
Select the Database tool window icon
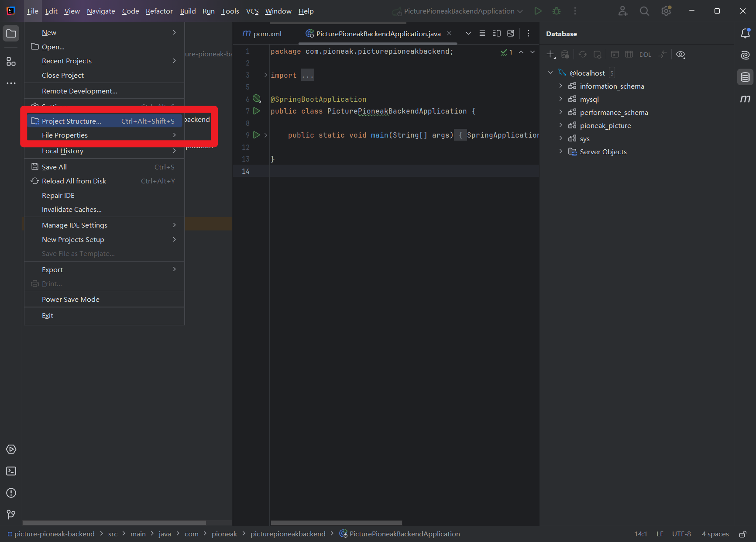745,77
